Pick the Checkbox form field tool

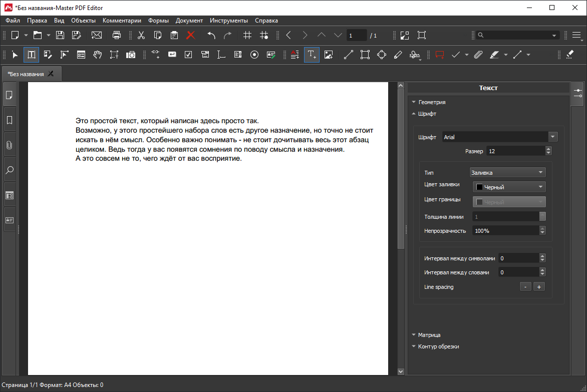tap(188, 55)
